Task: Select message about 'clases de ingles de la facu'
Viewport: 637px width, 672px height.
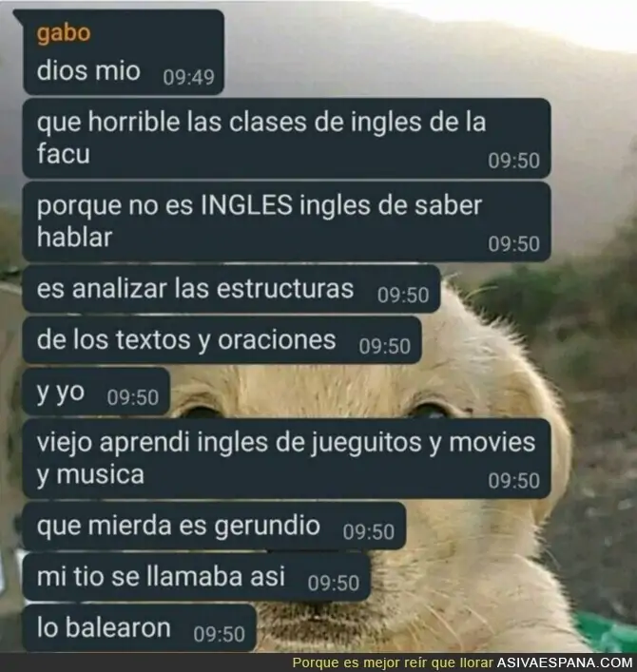Action: pos(286,138)
